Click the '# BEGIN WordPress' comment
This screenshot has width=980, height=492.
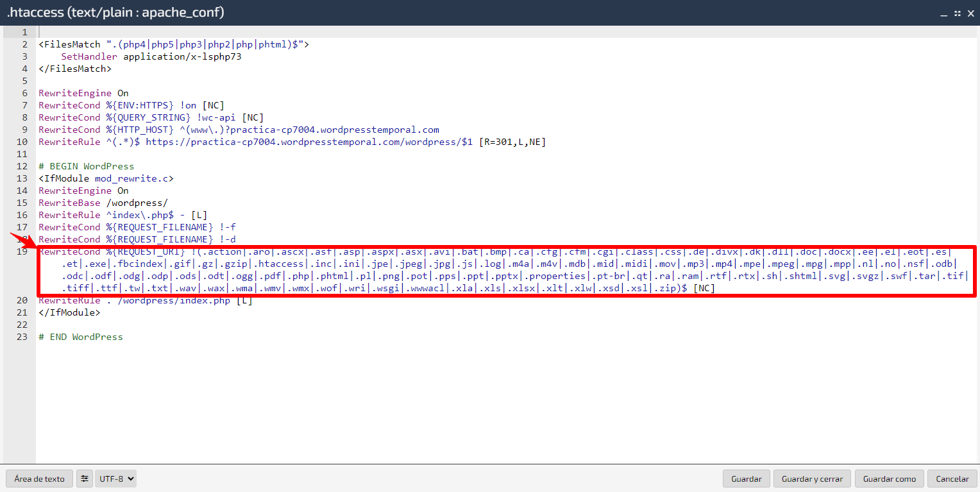coord(87,166)
